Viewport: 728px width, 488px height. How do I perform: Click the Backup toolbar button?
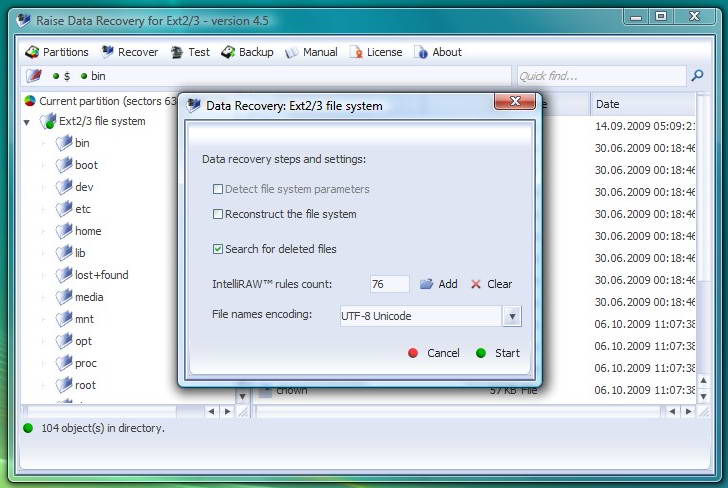click(247, 52)
